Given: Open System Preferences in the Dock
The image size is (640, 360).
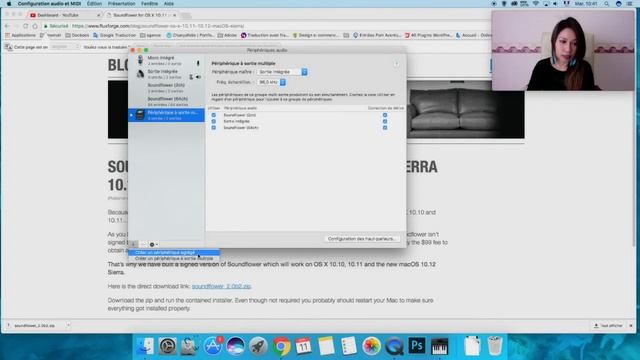Looking at the screenshot, I should coord(167,346).
